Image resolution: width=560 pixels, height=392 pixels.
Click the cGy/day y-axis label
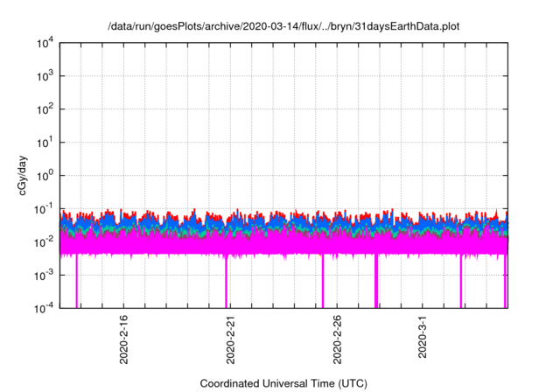pos(27,175)
